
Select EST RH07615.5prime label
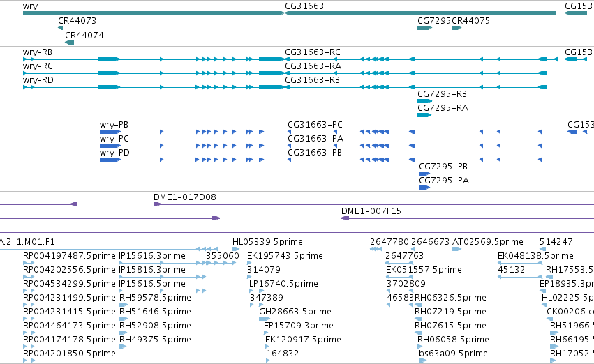450,326
